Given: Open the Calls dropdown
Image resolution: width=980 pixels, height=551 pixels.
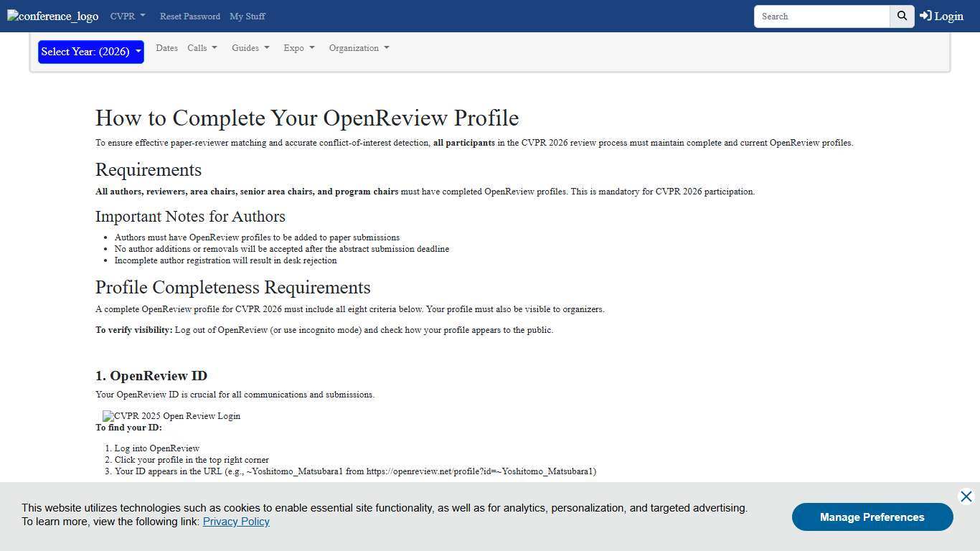Looking at the screenshot, I should (202, 48).
